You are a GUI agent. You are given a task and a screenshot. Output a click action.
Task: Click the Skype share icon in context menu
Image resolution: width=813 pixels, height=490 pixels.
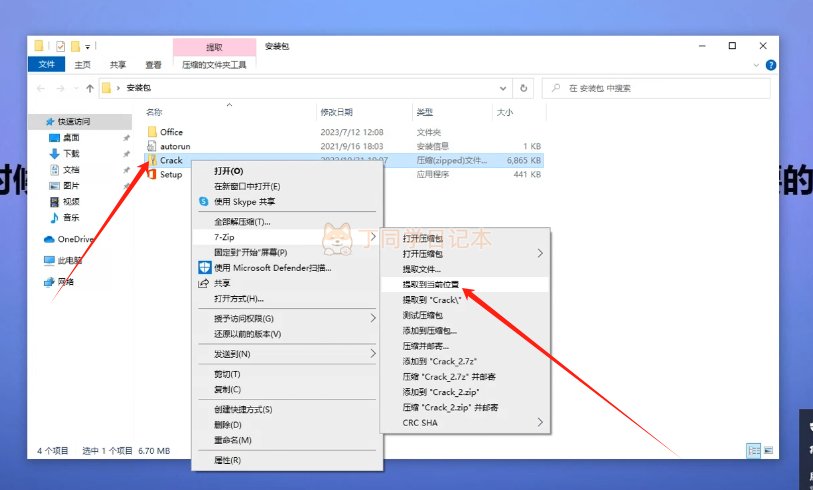pos(202,201)
